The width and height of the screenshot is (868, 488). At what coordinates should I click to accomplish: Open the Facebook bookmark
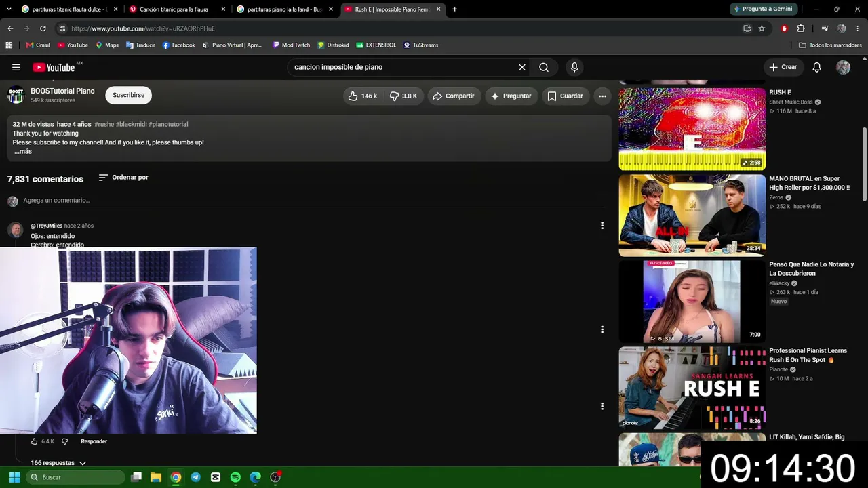(x=179, y=45)
